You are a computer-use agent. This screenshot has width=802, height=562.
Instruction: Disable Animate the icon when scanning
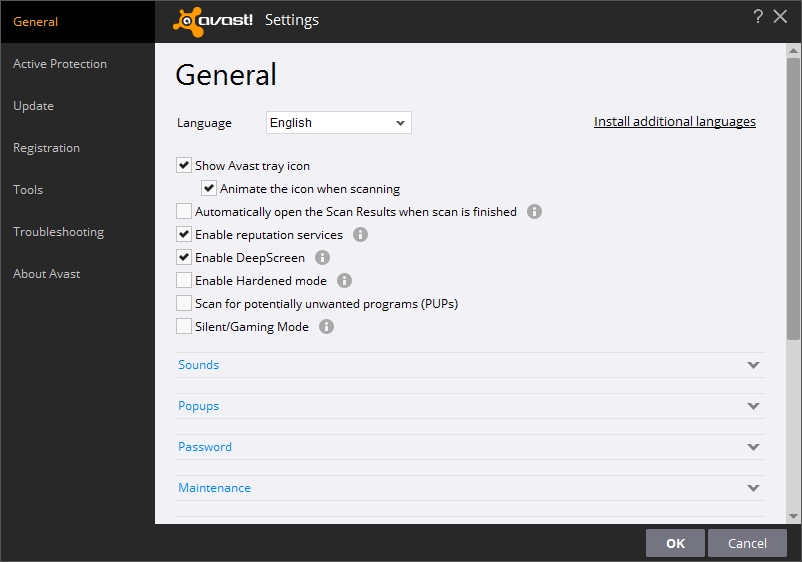[209, 188]
